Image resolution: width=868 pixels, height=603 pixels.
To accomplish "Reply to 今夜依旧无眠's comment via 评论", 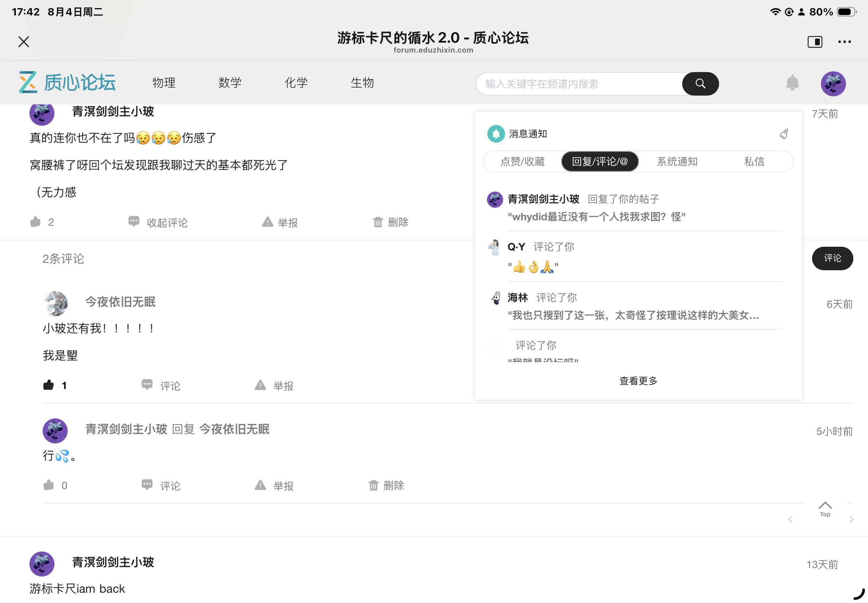I will [161, 385].
